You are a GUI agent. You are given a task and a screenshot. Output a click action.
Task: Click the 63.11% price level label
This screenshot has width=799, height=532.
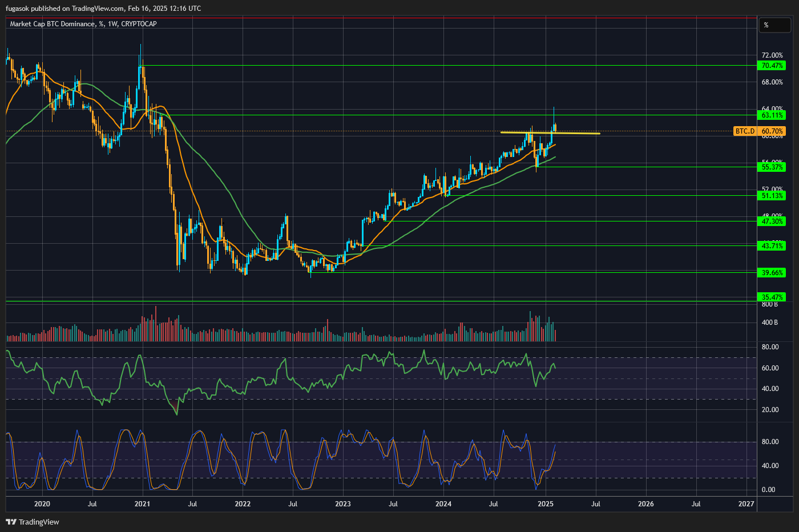pyautogui.click(x=772, y=115)
